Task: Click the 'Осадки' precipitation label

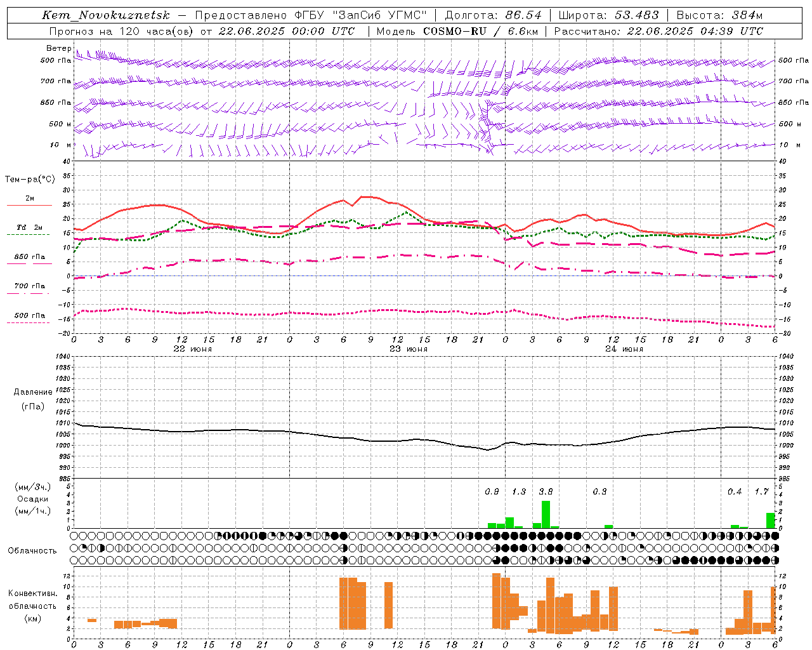Action: click(x=33, y=499)
